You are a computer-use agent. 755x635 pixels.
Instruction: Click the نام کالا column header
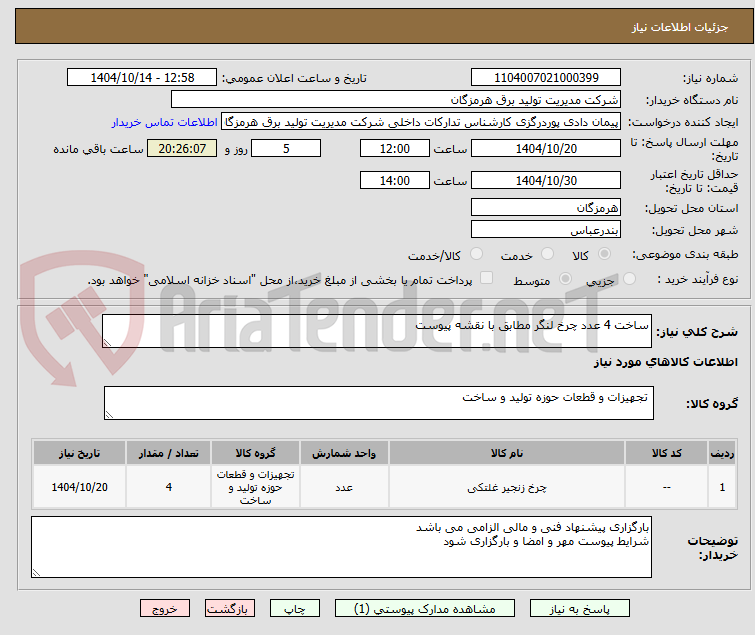tap(507, 453)
